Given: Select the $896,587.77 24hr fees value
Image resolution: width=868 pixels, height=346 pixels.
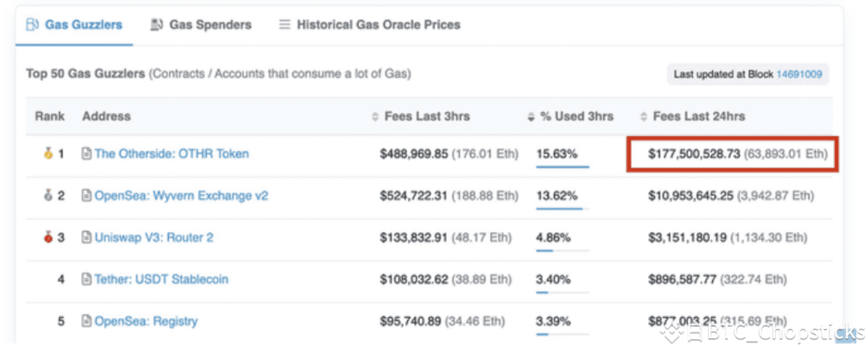Looking at the screenshot, I should 682,279.
